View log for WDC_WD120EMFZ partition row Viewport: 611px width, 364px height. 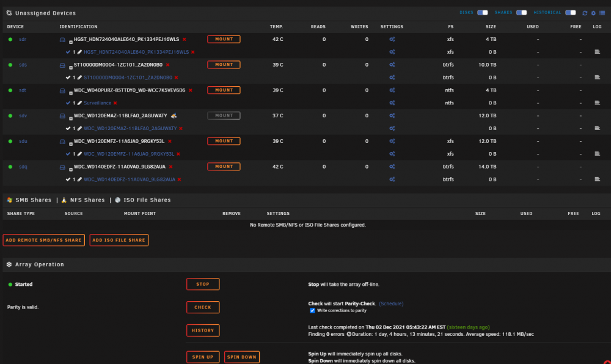597,154
